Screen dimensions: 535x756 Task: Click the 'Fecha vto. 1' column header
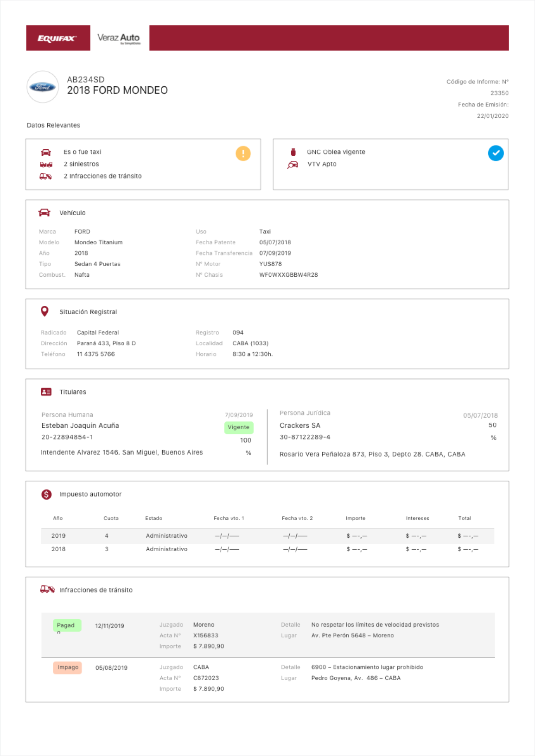229,518
